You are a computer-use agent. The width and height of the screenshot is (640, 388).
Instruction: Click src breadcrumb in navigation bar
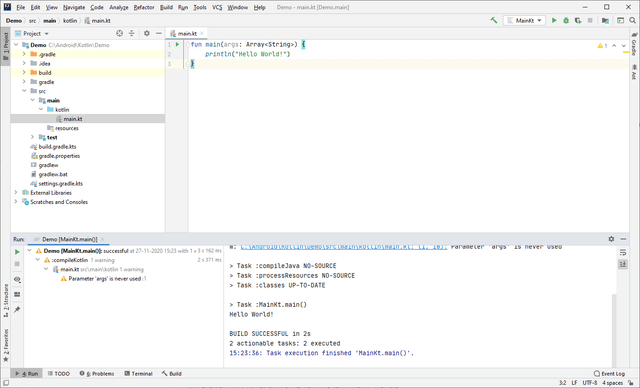coord(32,20)
